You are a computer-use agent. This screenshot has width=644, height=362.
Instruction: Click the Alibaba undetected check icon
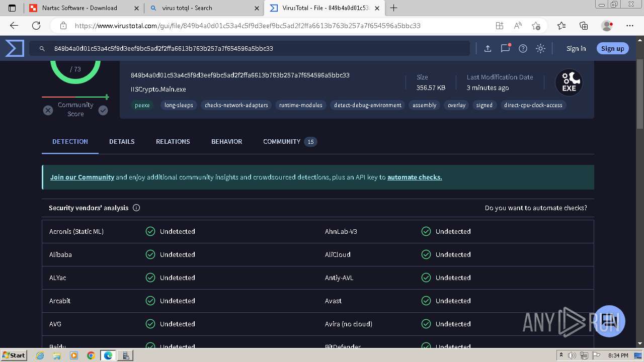click(150, 254)
